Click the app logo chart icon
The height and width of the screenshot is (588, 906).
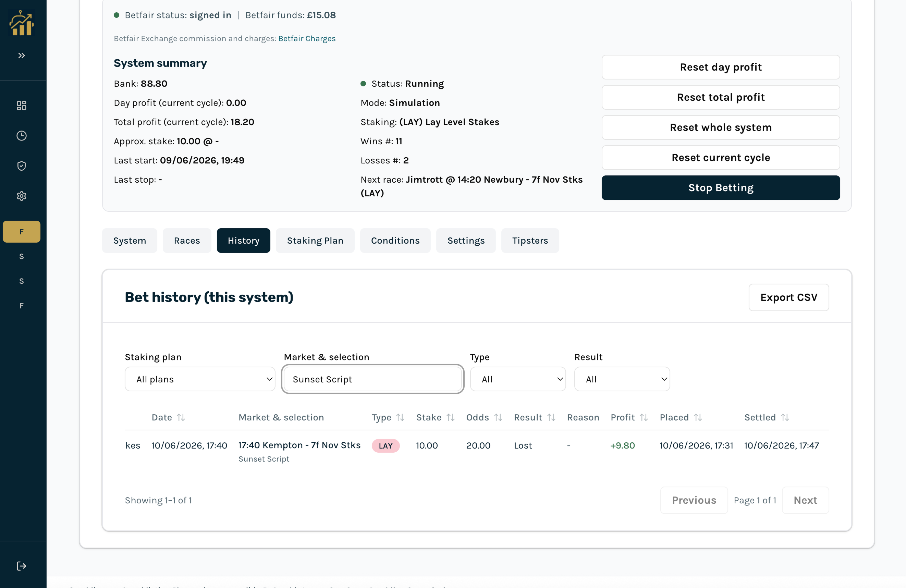point(22,23)
